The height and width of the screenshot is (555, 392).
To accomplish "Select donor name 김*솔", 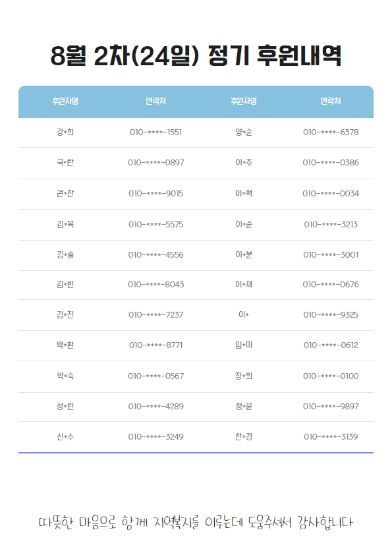I will coord(65,255).
